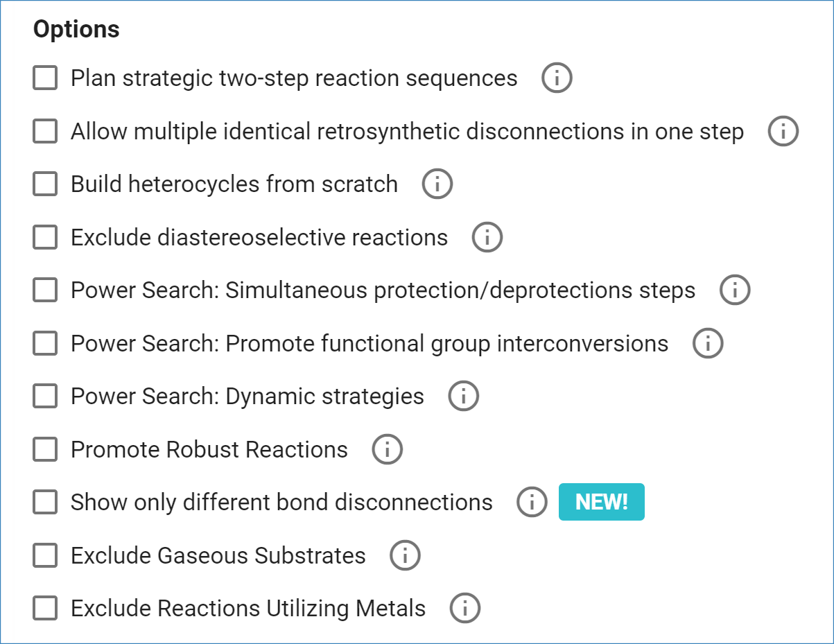Viewport: 834px width, 644px height.
Task: Enable Exclude diastereoselective reactions option
Action: pyautogui.click(x=45, y=238)
